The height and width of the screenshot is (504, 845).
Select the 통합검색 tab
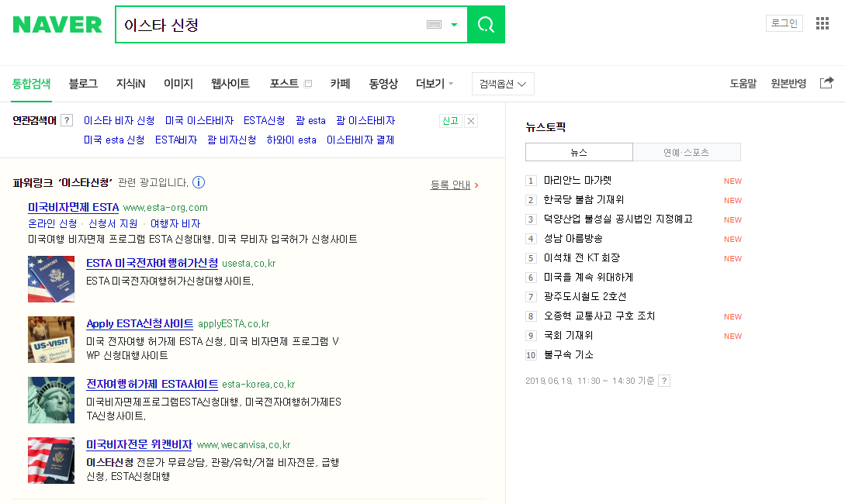point(31,84)
